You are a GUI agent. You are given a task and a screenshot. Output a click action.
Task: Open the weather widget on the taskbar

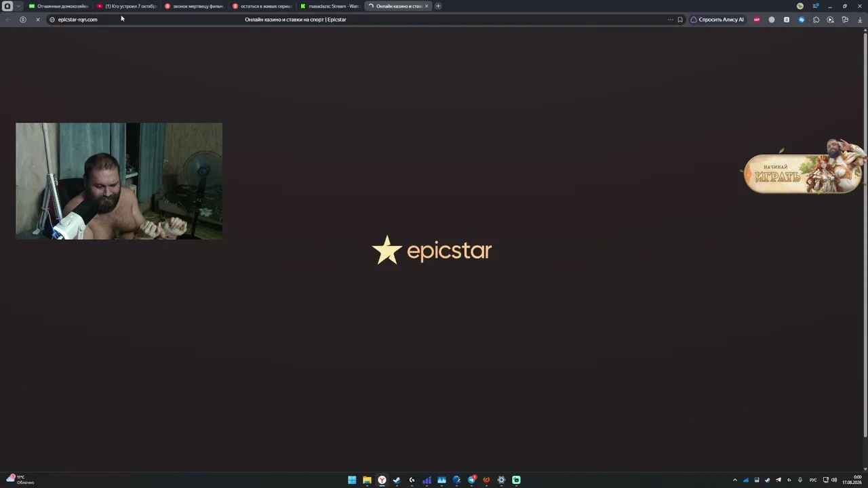[x=20, y=480]
